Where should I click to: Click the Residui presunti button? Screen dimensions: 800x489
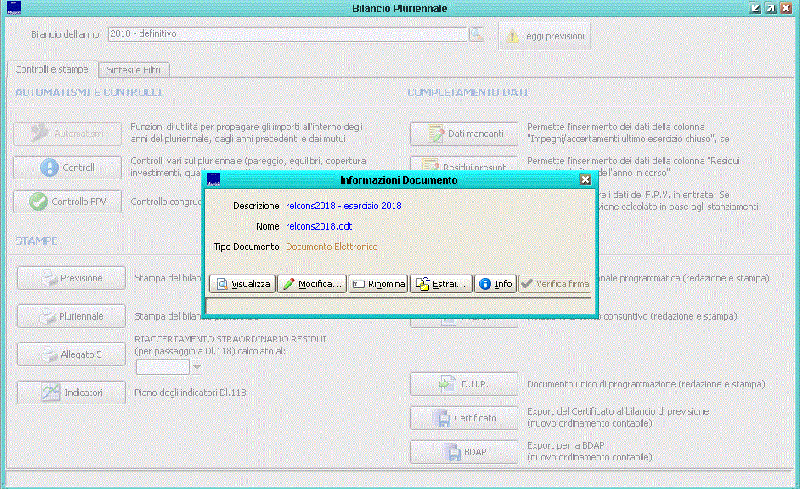464,164
